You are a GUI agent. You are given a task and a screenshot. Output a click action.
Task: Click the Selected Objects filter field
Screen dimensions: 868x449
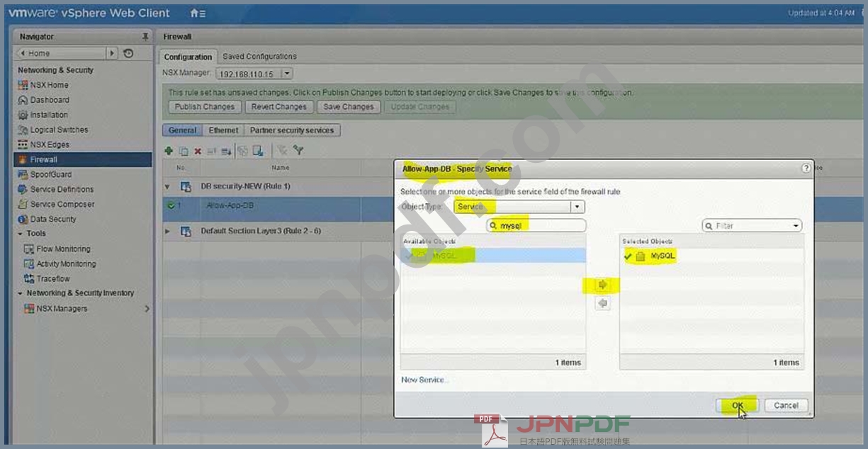[x=752, y=226]
